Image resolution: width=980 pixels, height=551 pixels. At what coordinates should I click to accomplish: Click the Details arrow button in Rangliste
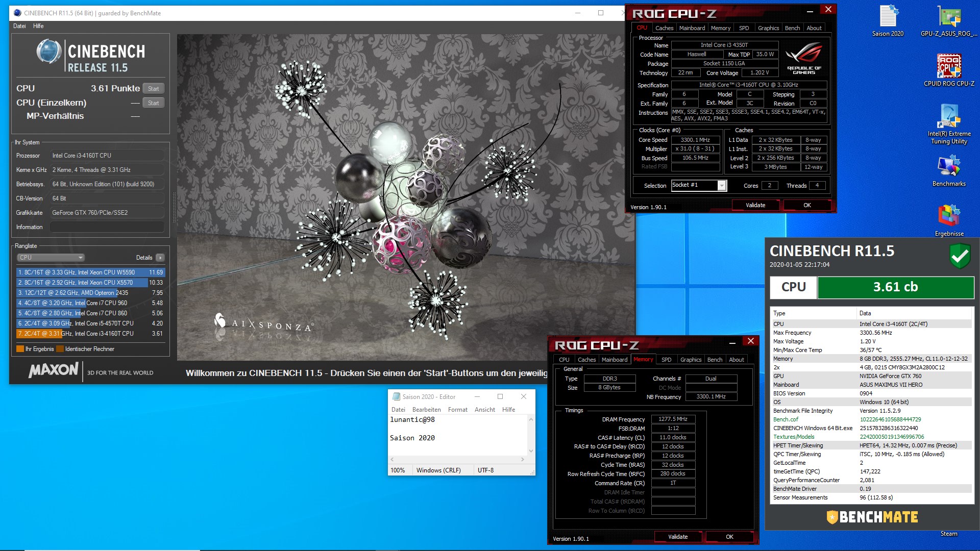[x=160, y=258]
